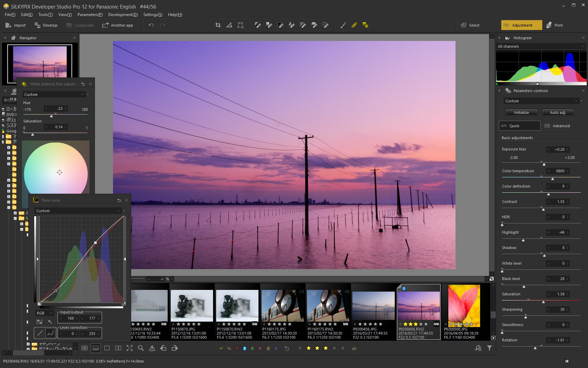
Task: Pick the gray balance eyedropper tool
Action: pyautogui.click(x=269, y=25)
